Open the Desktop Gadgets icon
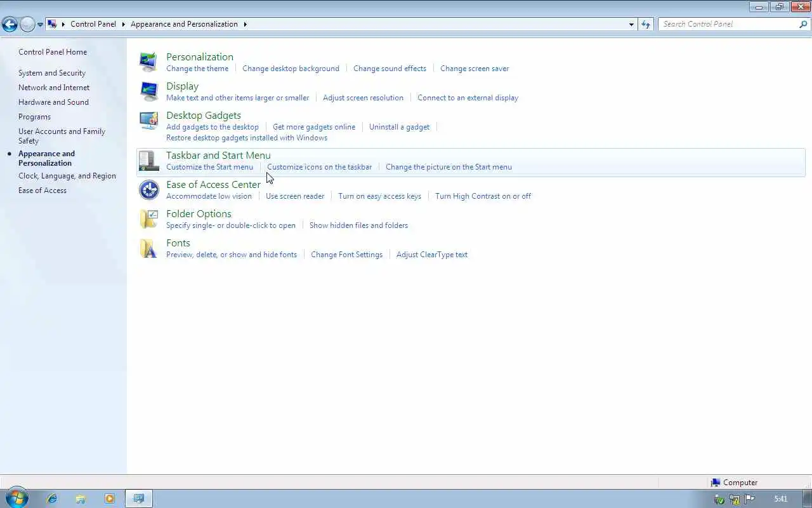The width and height of the screenshot is (812, 508). click(148, 120)
